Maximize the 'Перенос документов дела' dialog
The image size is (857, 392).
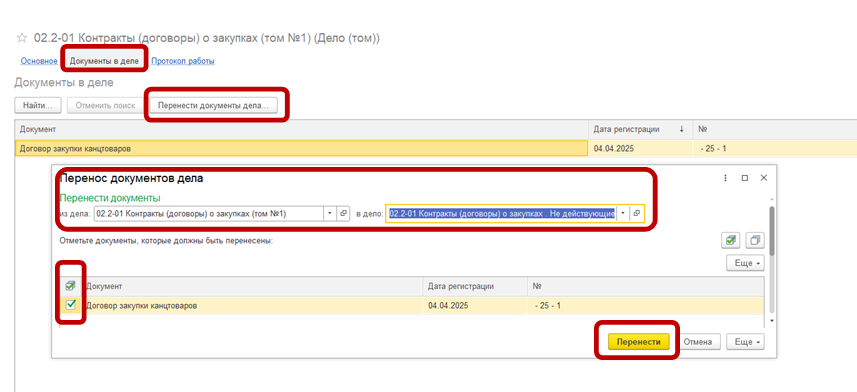(x=744, y=178)
